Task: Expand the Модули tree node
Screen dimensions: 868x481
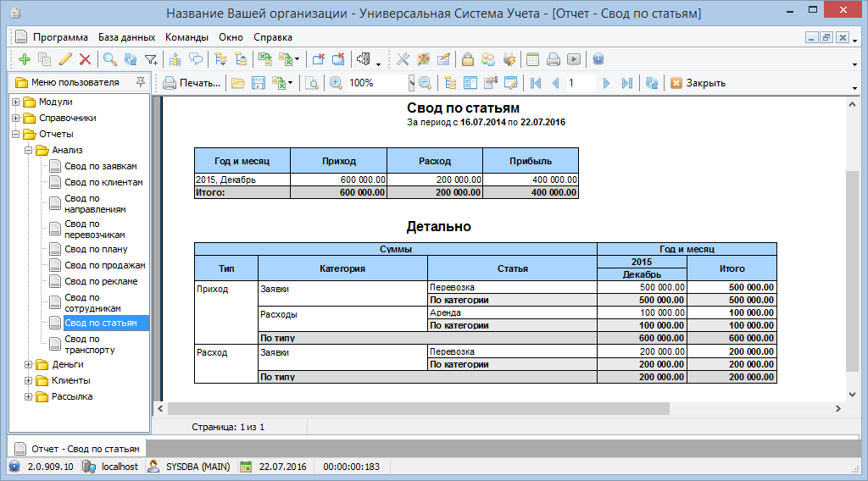Action: point(16,102)
